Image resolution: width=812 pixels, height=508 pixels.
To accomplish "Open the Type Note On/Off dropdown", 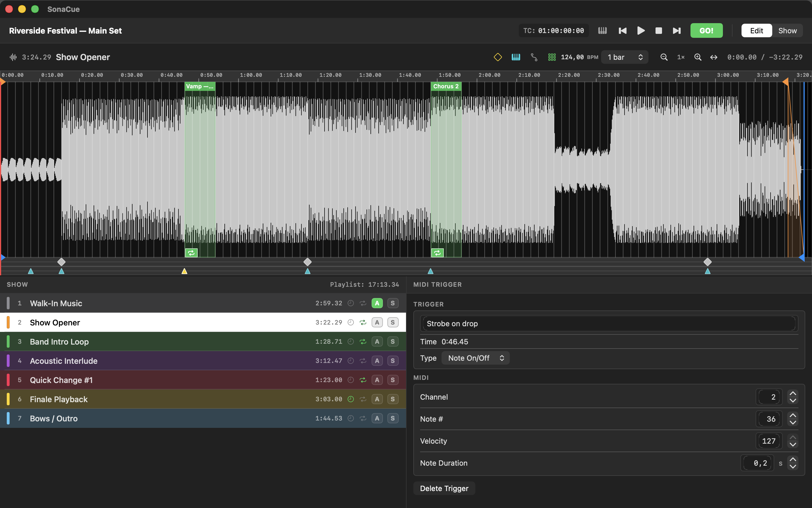I will pos(475,358).
